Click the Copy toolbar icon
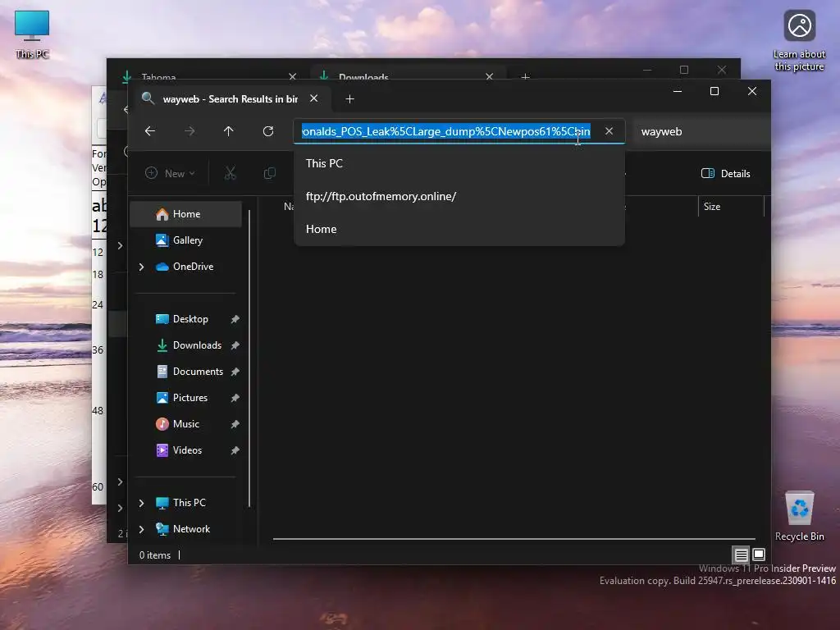840x630 pixels. pyautogui.click(x=269, y=173)
